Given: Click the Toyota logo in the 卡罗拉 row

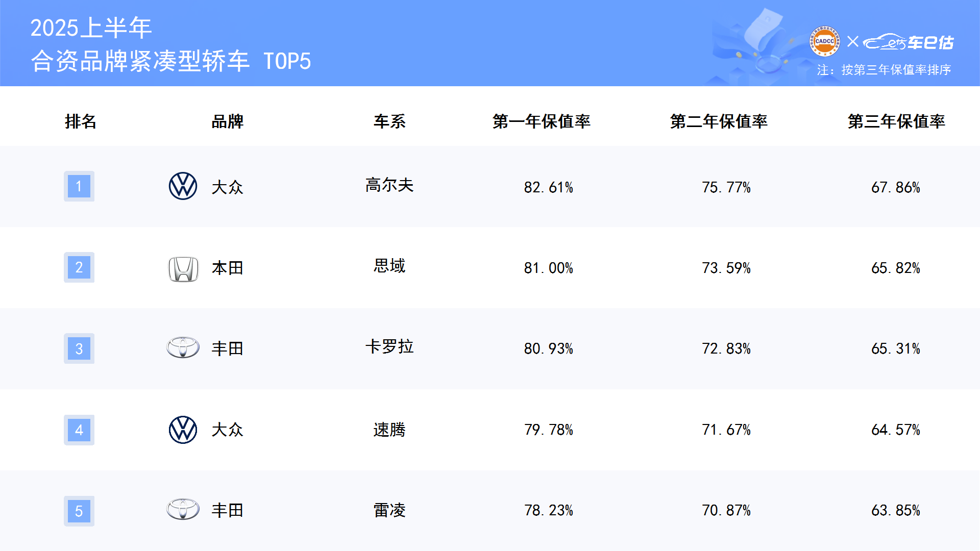Looking at the screenshot, I should [183, 348].
